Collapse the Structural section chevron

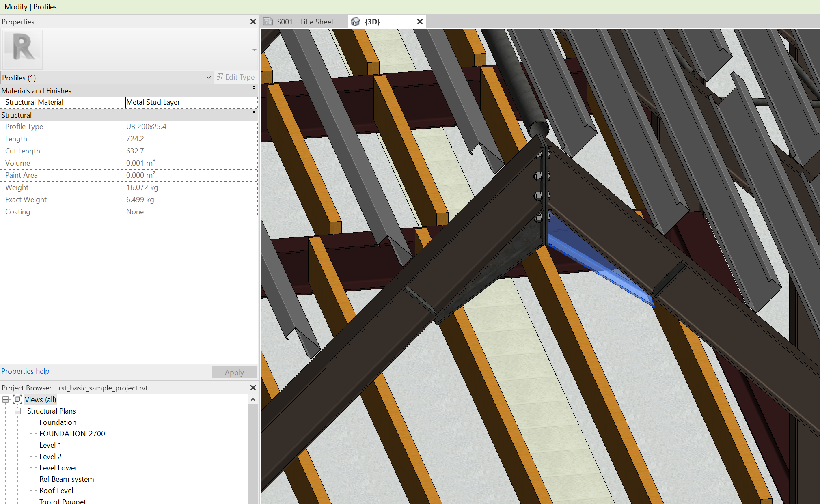pyautogui.click(x=254, y=112)
